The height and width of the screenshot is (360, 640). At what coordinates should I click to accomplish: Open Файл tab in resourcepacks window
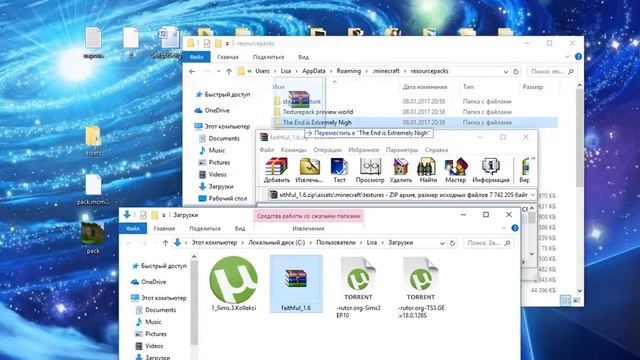196,57
